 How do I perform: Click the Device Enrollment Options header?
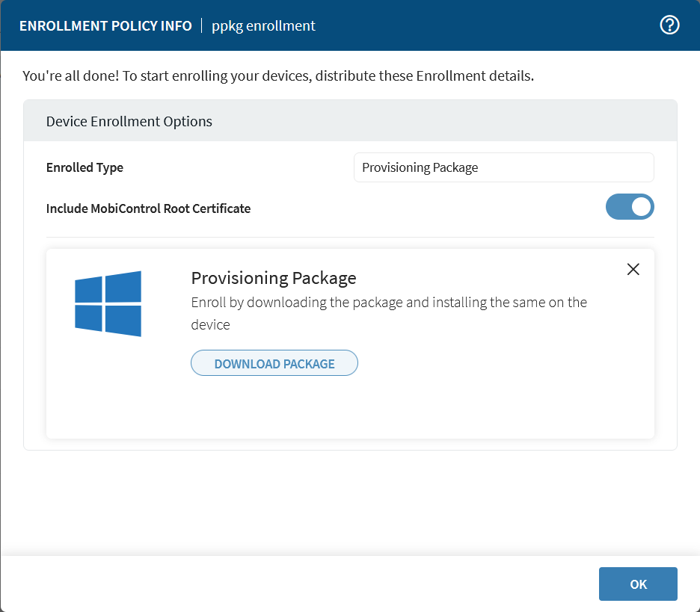pyautogui.click(x=129, y=120)
